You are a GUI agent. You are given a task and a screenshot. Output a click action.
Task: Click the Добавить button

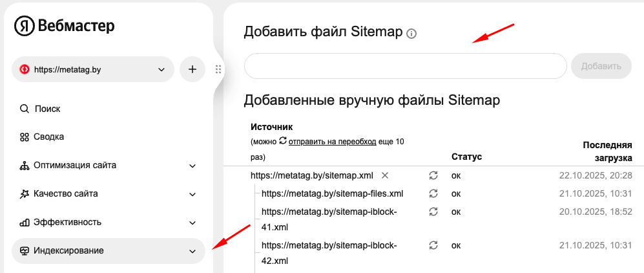click(601, 66)
